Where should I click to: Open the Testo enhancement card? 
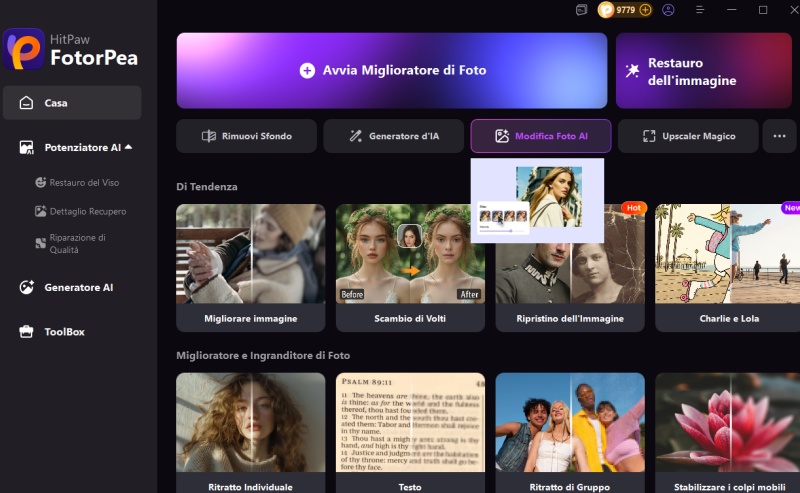[x=410, y=433]
